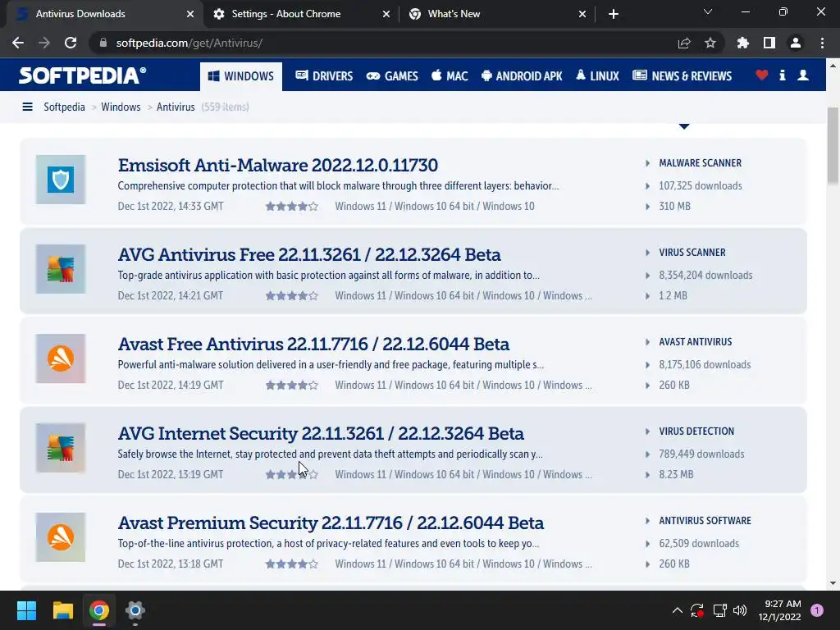
Task: Toggle the Chrome side panel icon
Action: coord(769,43)
